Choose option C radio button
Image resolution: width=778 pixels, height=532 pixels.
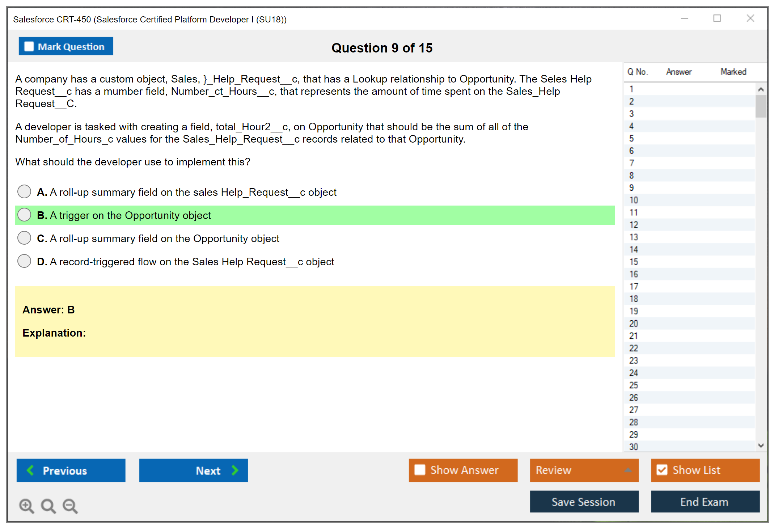(x=24, y=238)
